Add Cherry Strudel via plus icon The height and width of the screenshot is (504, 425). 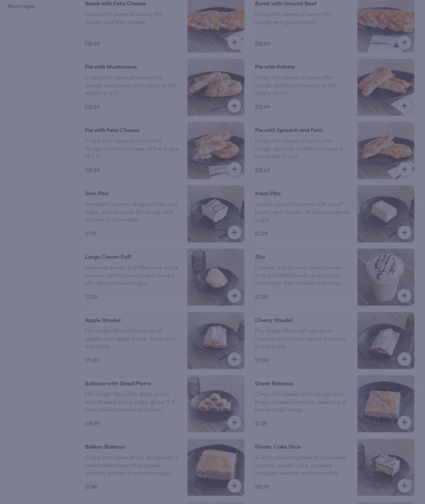click(x=405, y=359)
